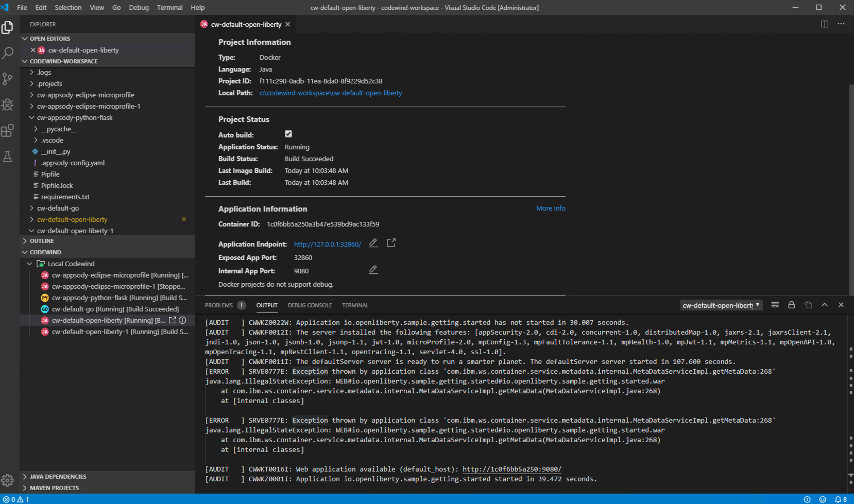Open the editor More Actions menu
The height and width of the screenshot is (504, 854).
841,24
